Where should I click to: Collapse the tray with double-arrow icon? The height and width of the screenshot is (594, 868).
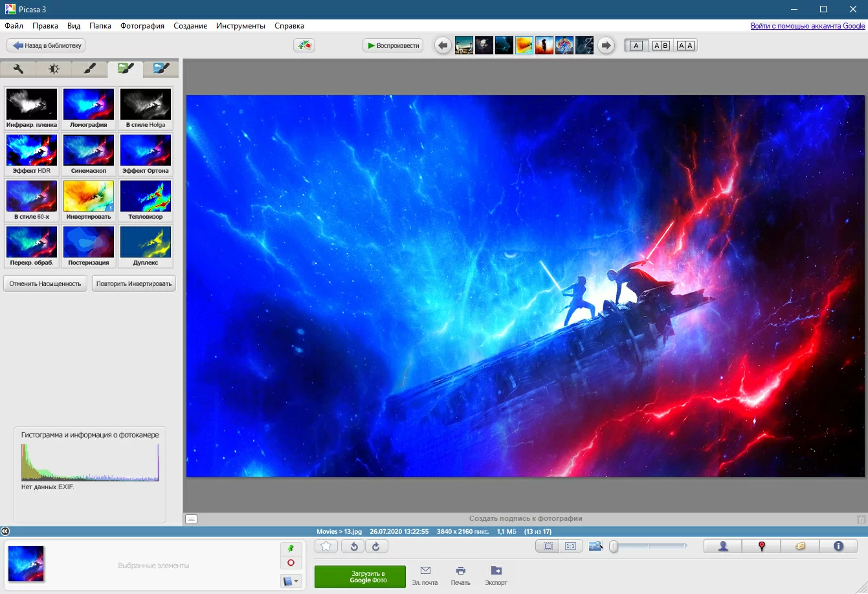pyautogui.click(x=5, y=531)
